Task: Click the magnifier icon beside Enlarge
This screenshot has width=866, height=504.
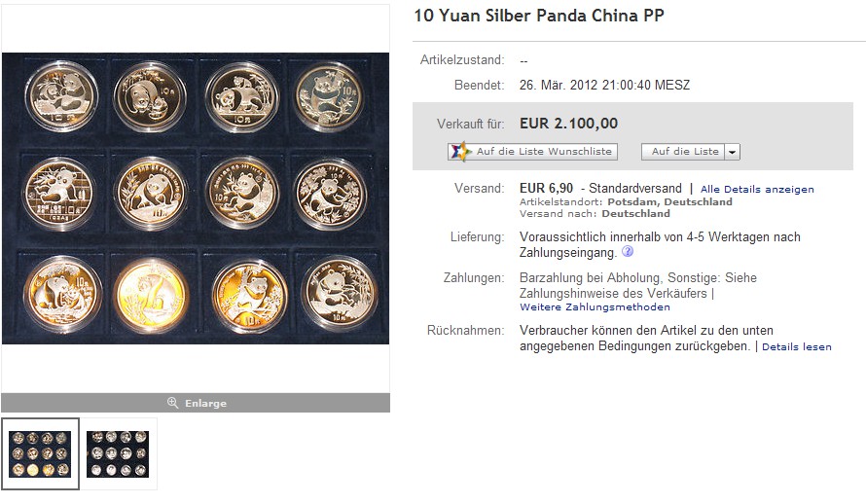Action: click(172, 403)
